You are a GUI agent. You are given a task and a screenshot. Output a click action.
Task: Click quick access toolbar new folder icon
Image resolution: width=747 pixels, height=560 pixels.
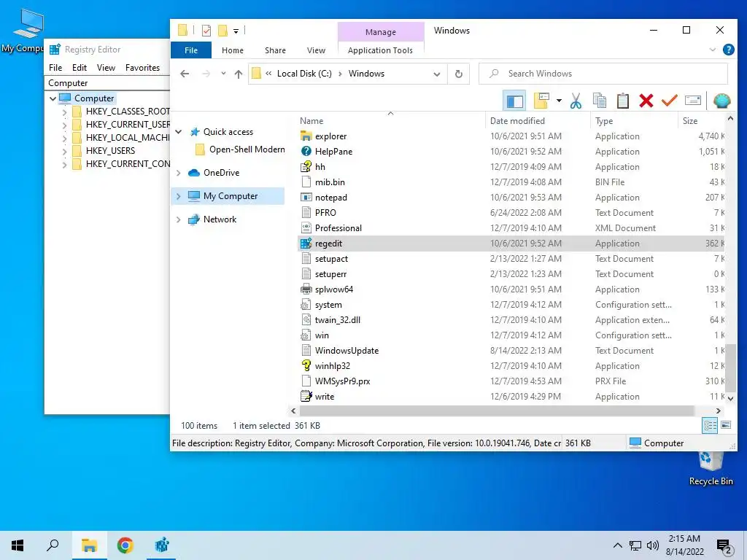click(222, 31)
